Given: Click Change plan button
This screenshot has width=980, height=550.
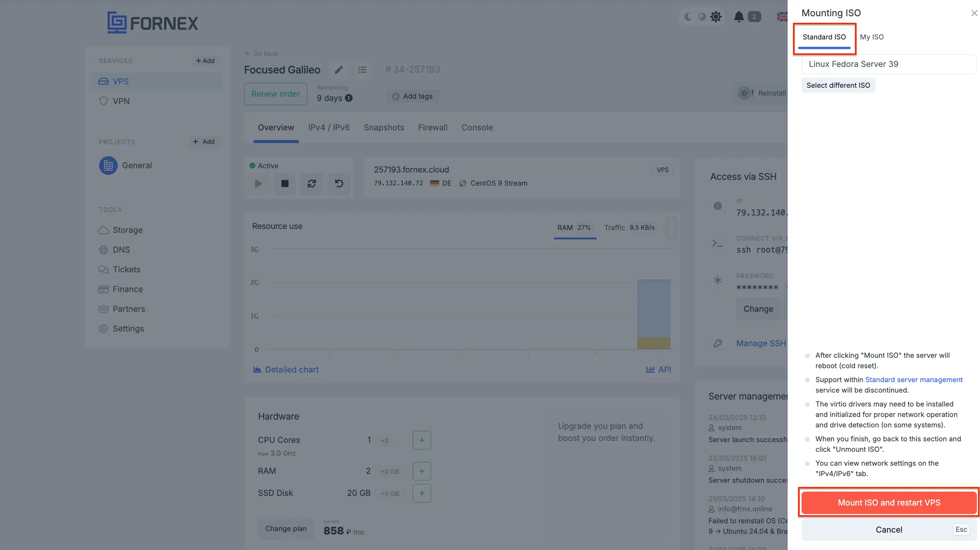Looking at the screenshot, I should pyautogui.click(x=286, y=529).
